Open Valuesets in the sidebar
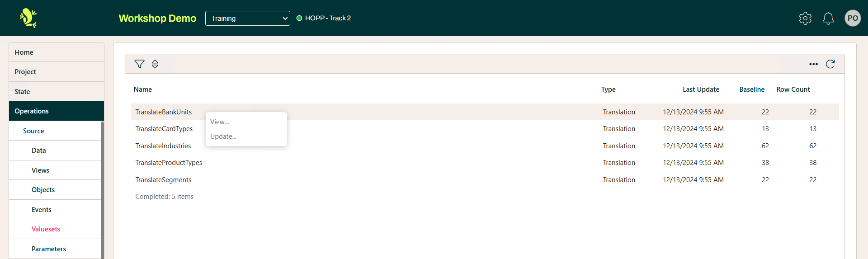Image resolution: width=868 pixels, height=259 pixels. coord(46,229)
